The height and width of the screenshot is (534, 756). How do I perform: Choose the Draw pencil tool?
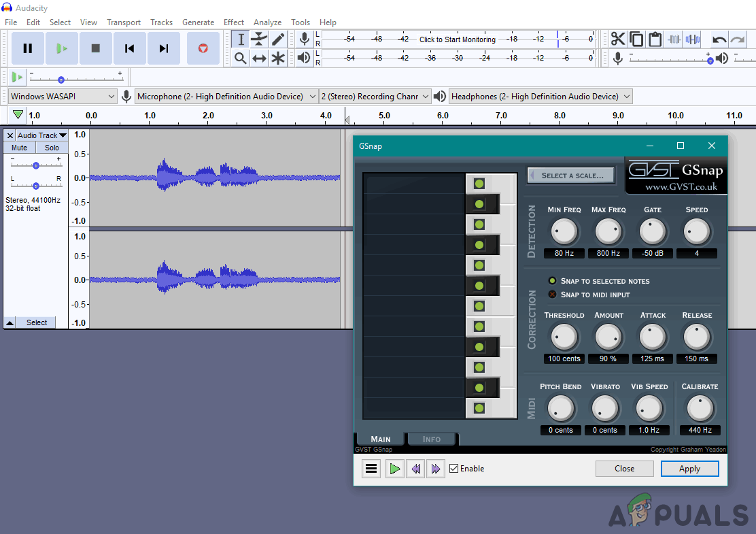click(x=278, y=39)
